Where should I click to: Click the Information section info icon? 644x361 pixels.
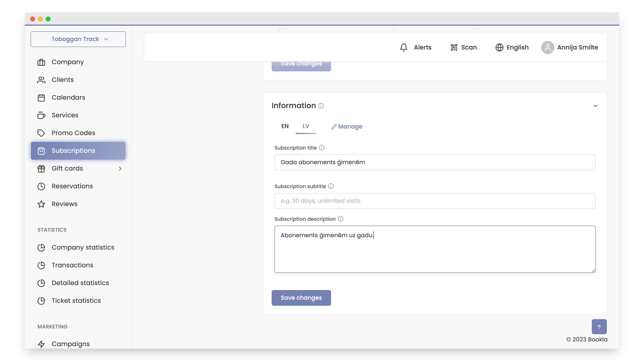(x=321, y=106)
